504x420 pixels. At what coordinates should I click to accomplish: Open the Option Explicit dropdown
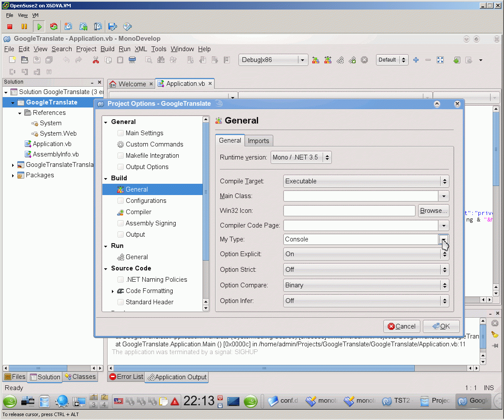click(x=366, y=254)
